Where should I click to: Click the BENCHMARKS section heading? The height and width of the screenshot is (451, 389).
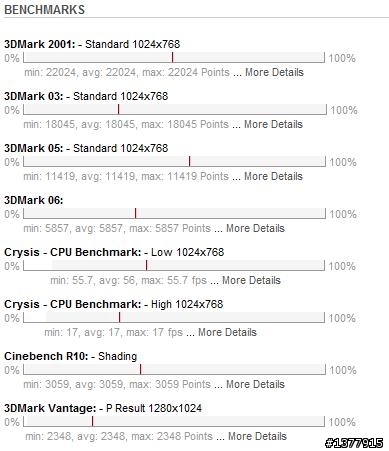point(44,10)
